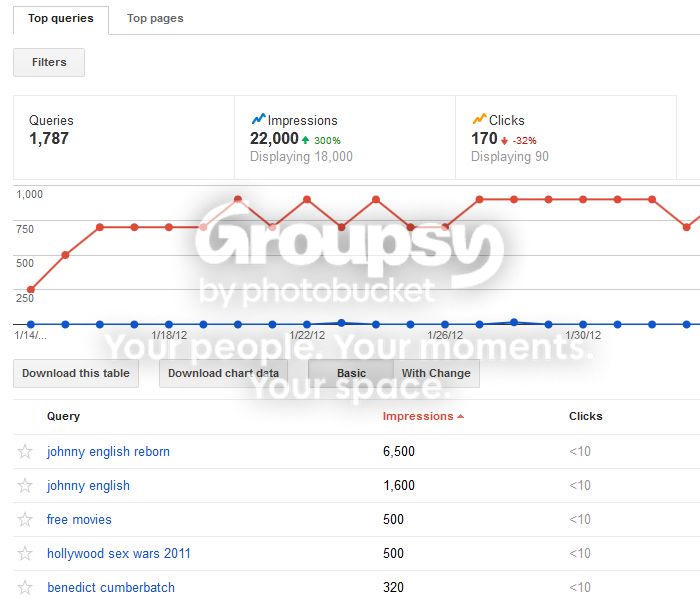Image resolution: width=700 pixels, height=600 pixels.
Task: Click the Impressions sort arrow icon
Action: 460,417
